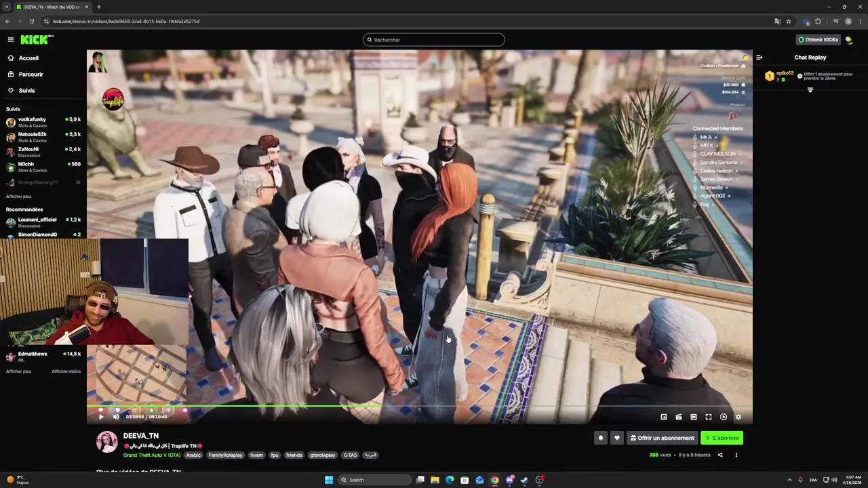Select the FamilyRoleplay tag
Viewport: 868px width, 488px height.
tap(225, 455)
